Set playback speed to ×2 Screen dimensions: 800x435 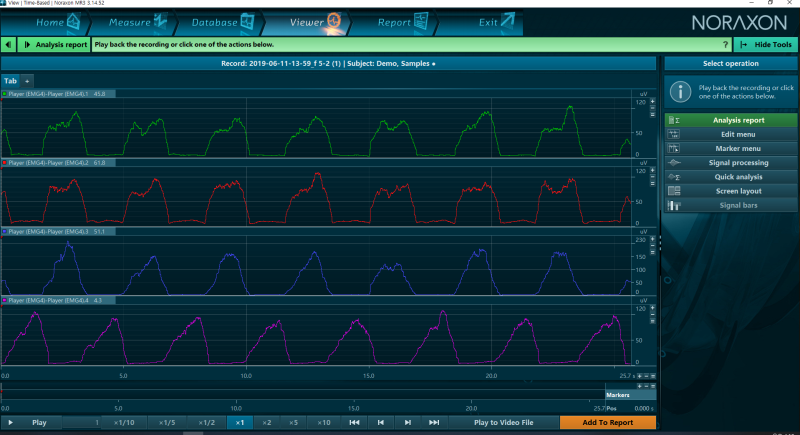coord(266,423)
